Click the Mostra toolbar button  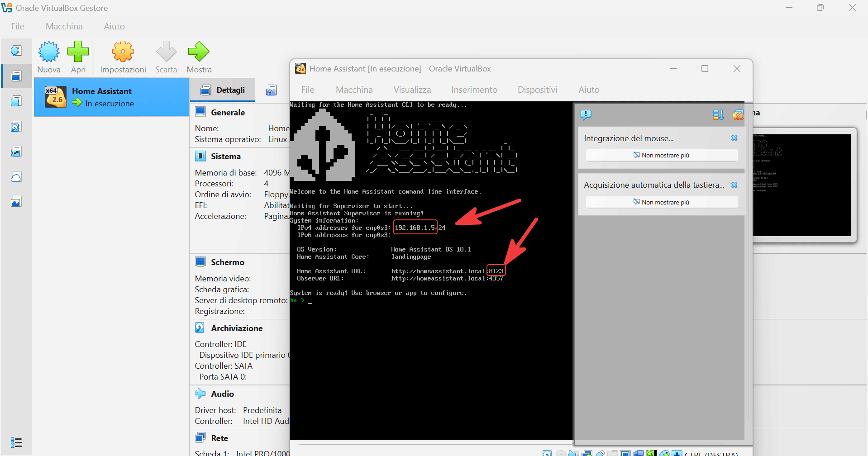tap(199, 57)
